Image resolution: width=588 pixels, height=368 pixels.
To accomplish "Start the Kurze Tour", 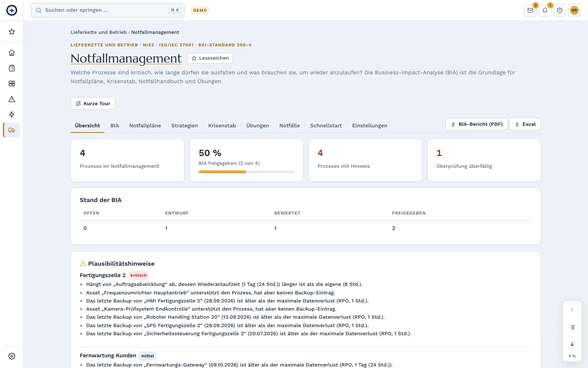I will point(93,103).
